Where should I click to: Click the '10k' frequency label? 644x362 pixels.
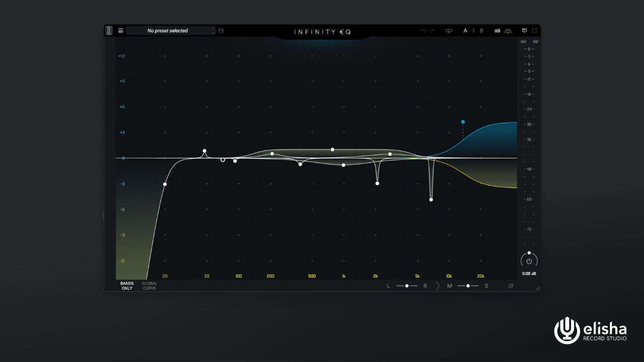tap(449, 276)
